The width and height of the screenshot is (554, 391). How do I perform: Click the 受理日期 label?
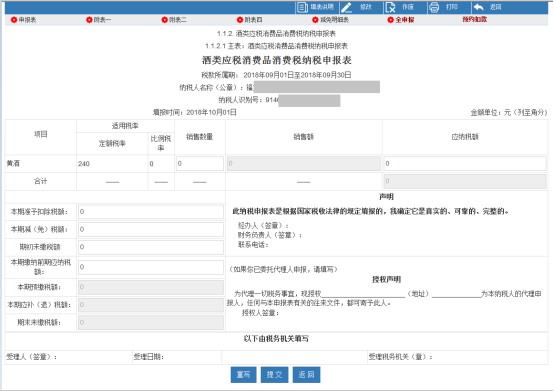coord(149,357)
